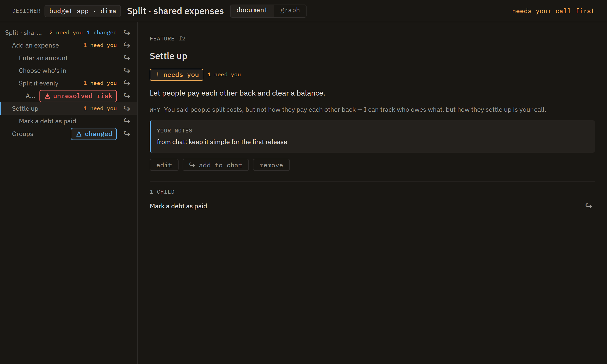Click the arrow icon on the Groups row
The width and height of the screenshot is (607, 364).
(x=127, y=134)
